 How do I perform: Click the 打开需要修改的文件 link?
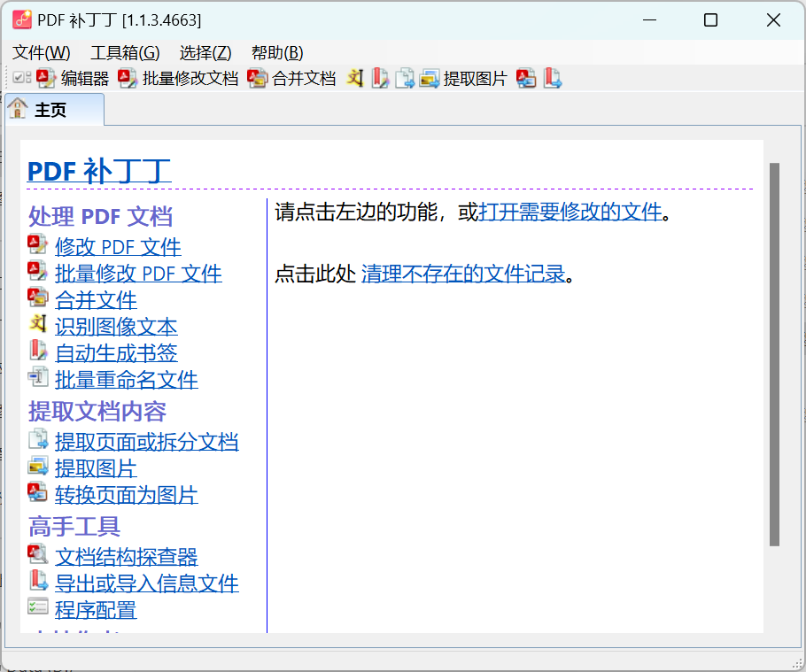pos(570,212)
